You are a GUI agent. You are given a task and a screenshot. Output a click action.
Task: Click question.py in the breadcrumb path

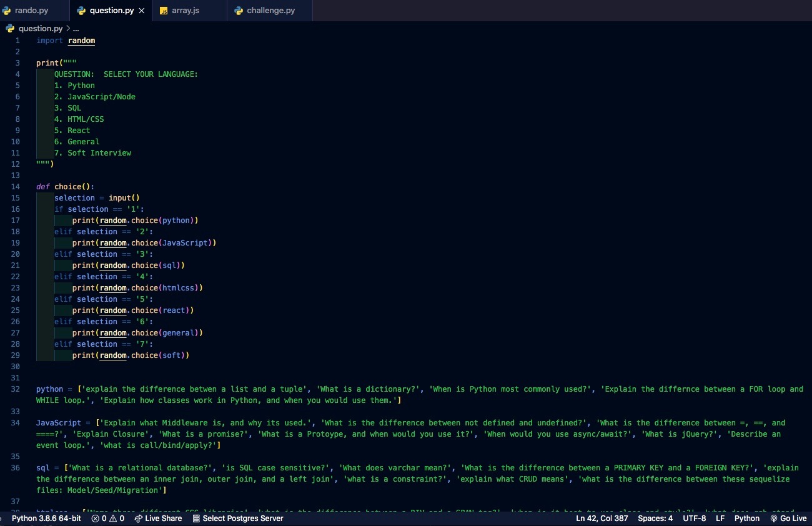[40, 28]
